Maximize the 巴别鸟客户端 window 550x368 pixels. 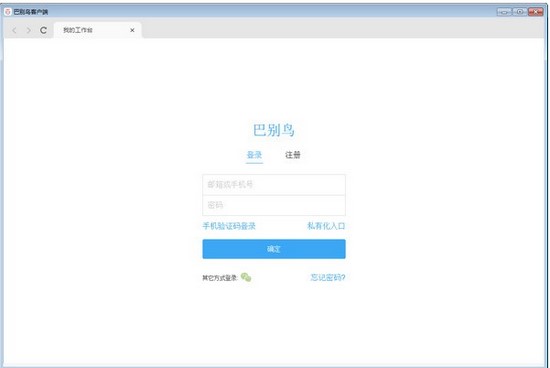click(x=520, y=12)
